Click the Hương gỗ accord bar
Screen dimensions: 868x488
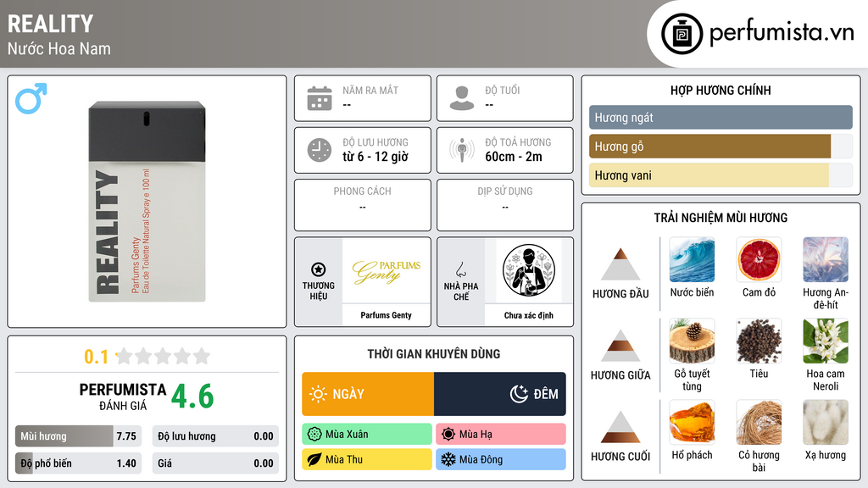point(721,147)
